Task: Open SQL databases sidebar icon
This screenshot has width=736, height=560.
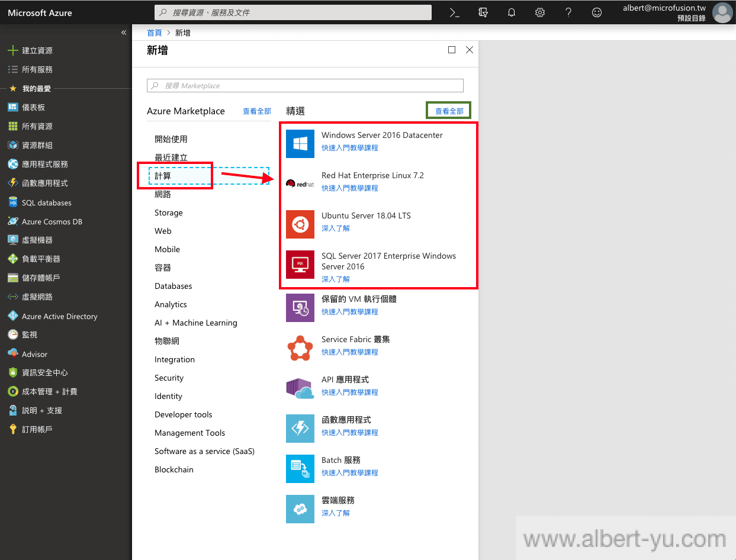Action: pos(12,202)
